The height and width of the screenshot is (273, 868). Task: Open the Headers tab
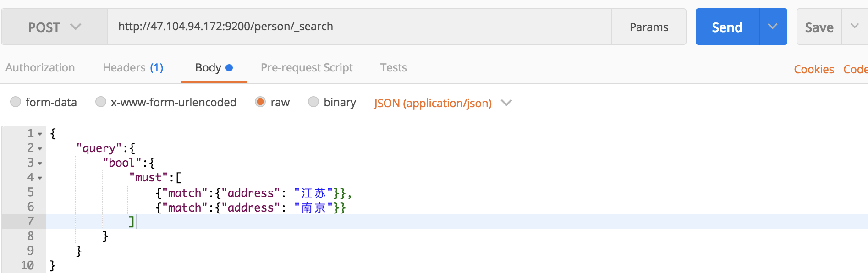tap(133, 68)
